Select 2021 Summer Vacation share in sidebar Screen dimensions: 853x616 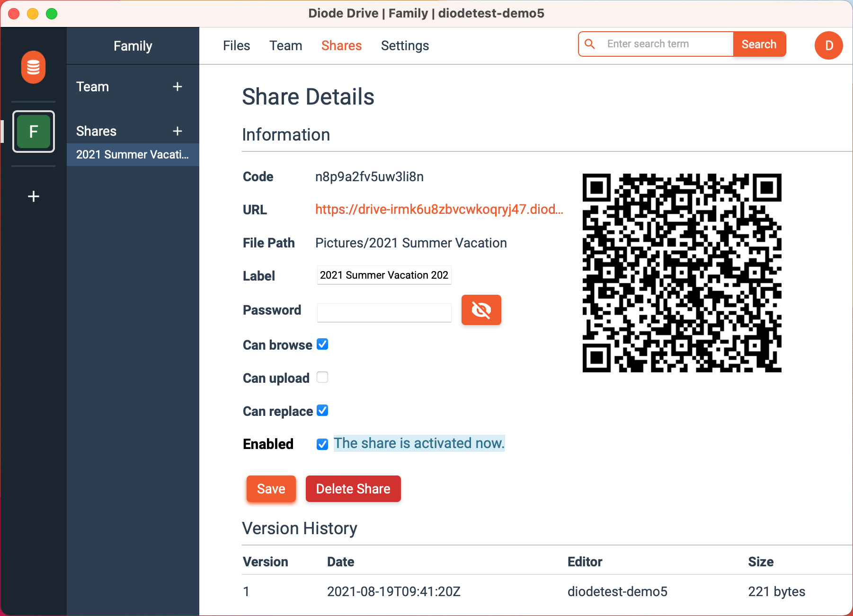click(x=133, y=155)
